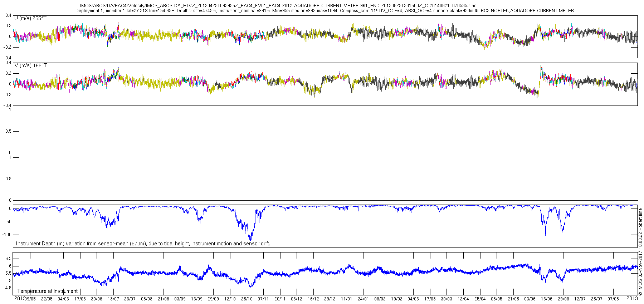644x304 pixels.
Task: Select the 29/09 date tick label
Action: click(x=213, y=299)
